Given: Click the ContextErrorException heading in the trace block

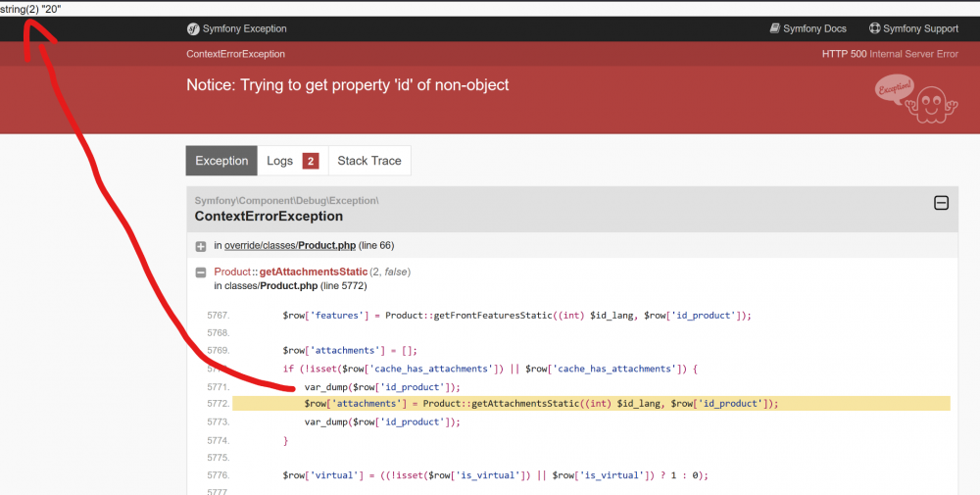Looking at the screenshot, I should click(269, 217).
